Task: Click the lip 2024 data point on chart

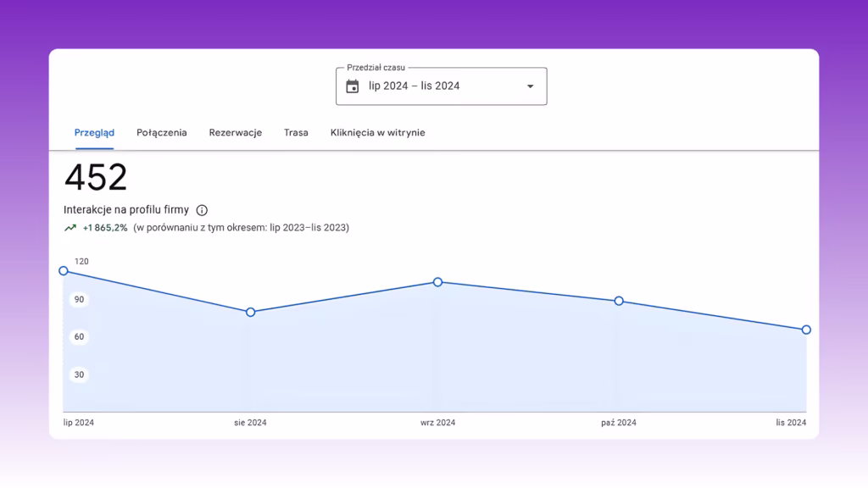Action: (64, 271)
